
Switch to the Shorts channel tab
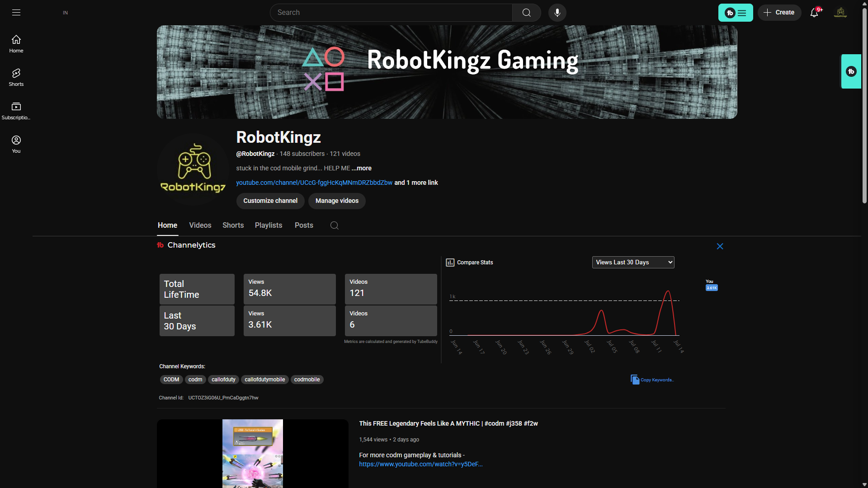click(233, 225)
